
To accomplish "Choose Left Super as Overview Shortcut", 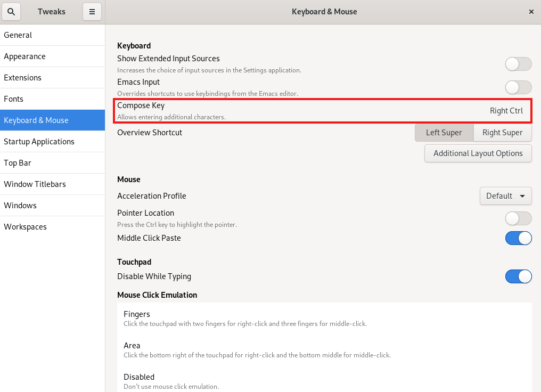I will [444, 132].
